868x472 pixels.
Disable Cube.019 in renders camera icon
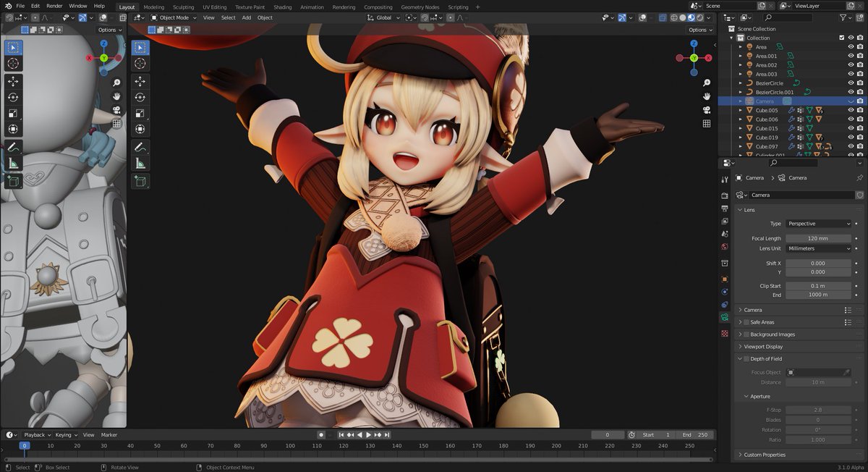click(x=859, y=138)
